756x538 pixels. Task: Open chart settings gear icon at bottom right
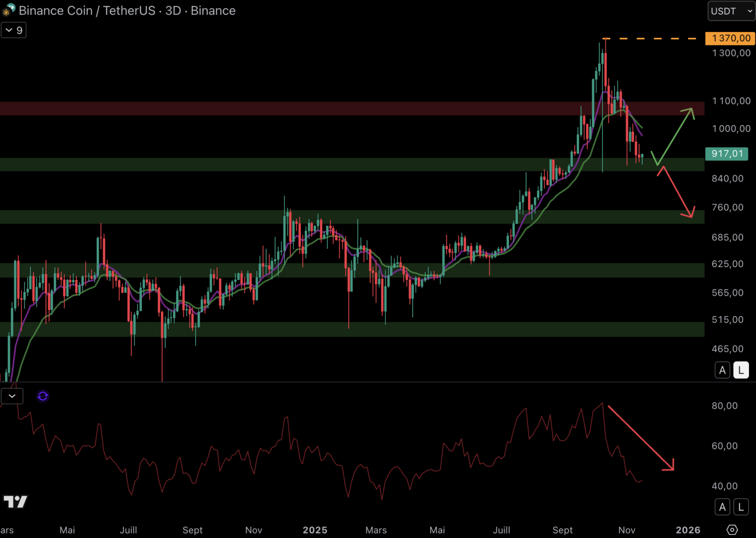(732, 530)
